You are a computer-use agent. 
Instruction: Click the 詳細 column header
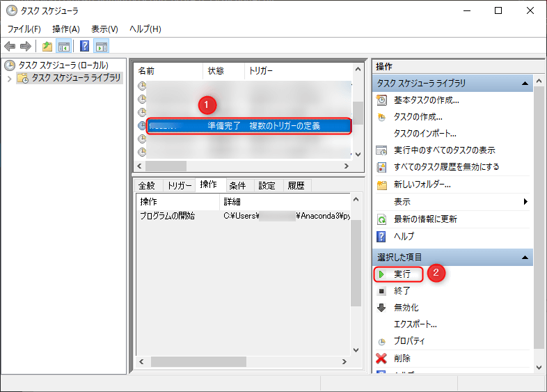coord(285,201)
